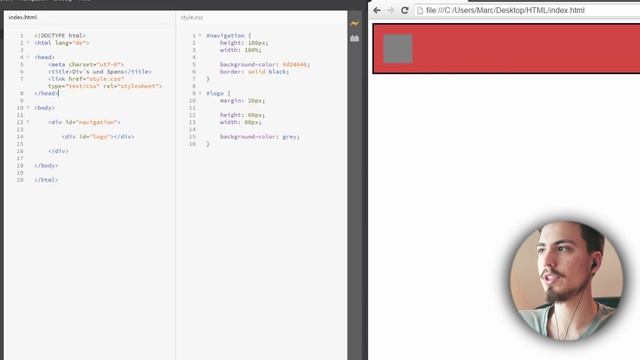Click the file page icon in address bar
The height and width of the screenshot is (360, 640).
[420, 11]
